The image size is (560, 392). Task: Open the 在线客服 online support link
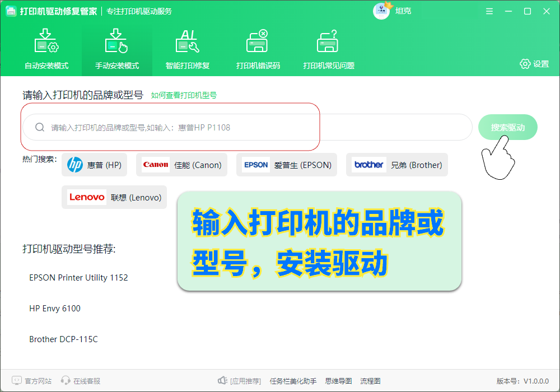click(87, 381)
